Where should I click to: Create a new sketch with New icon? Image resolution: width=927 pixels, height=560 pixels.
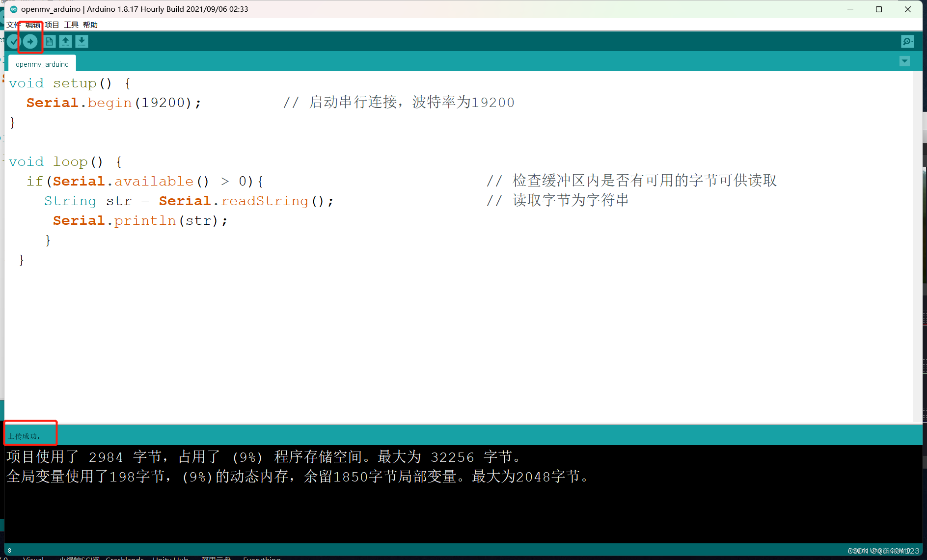click(50, 42)
